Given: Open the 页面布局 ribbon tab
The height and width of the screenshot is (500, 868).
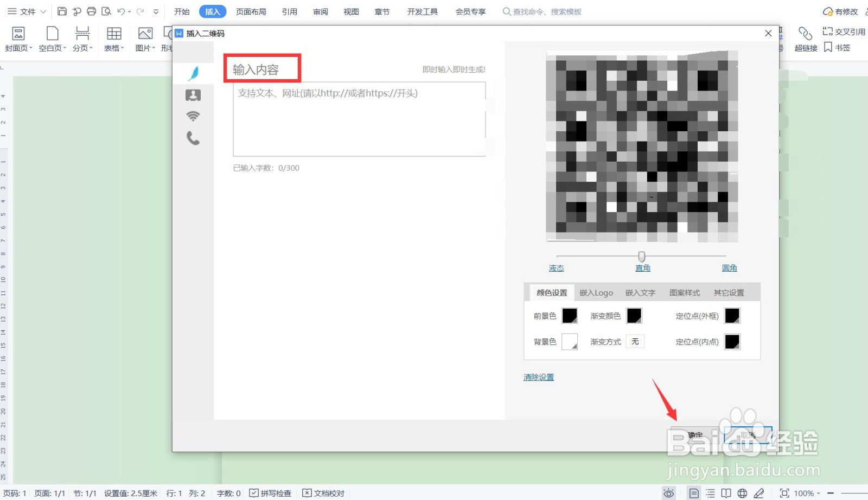Looking at the screenshot, I should pyautogui.click(x=251, y=11).
